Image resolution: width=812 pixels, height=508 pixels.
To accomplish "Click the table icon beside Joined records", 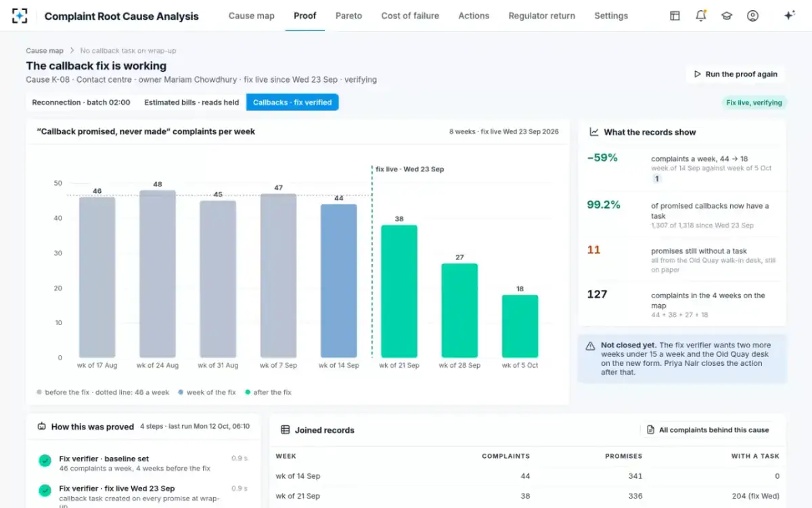I will 285,430.
